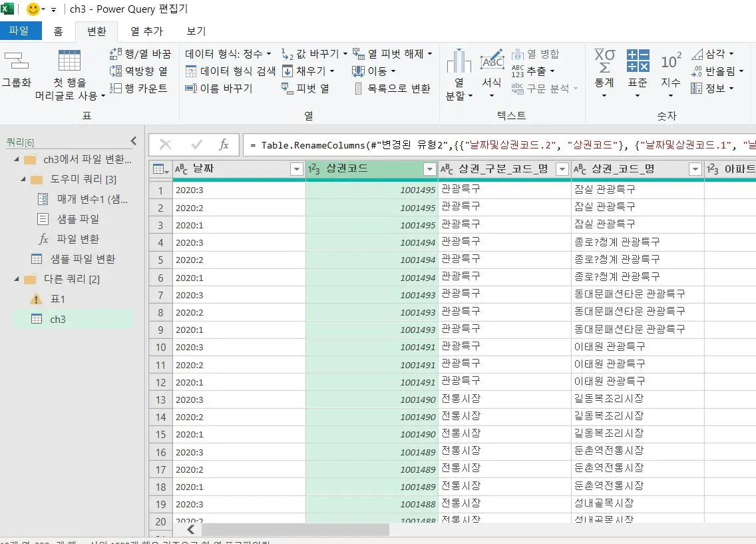
Task: Open 상권_코드_명 column filter dropdown
Action: (x=695, y=169)
